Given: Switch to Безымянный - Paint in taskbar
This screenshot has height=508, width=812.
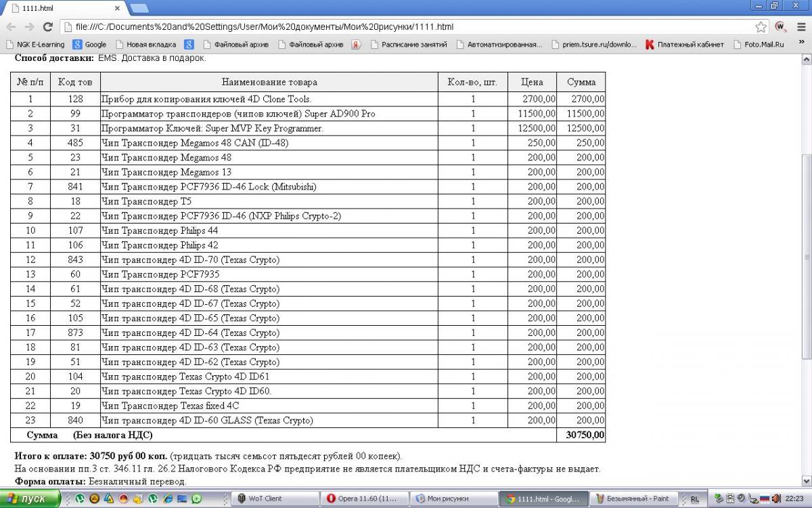Looking at the screenshot, I should (632, 499).
